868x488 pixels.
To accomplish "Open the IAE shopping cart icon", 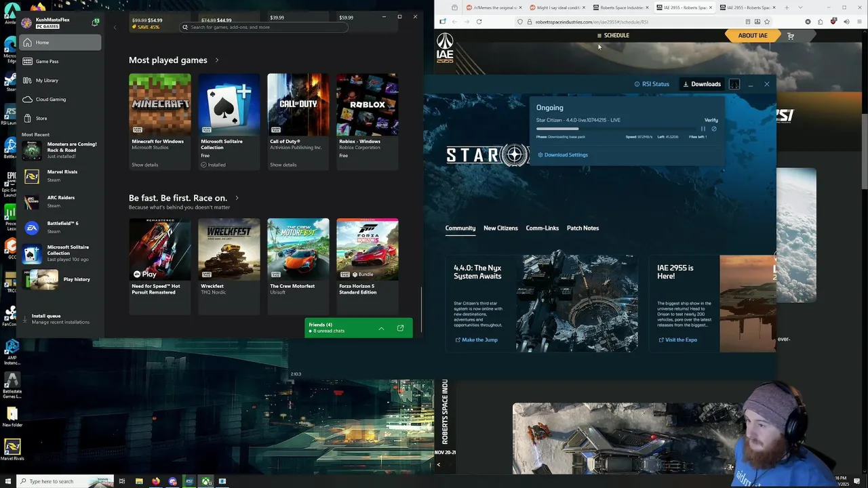I will (x=791, y=36).
